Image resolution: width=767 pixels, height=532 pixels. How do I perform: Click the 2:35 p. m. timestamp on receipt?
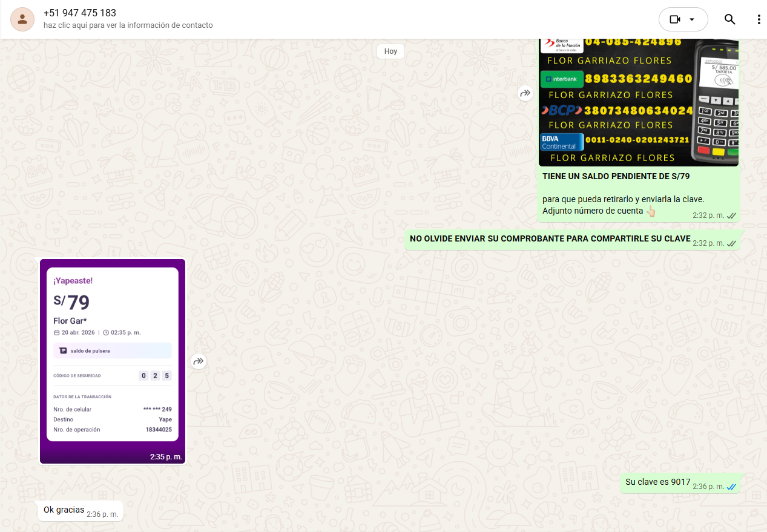[x=166, y=457]
